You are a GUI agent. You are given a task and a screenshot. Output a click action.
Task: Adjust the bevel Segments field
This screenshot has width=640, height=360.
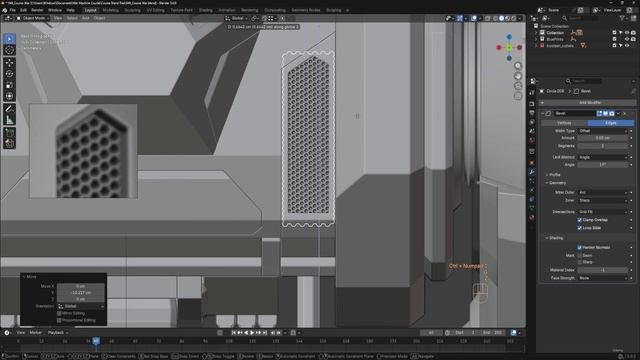[603, 146]
